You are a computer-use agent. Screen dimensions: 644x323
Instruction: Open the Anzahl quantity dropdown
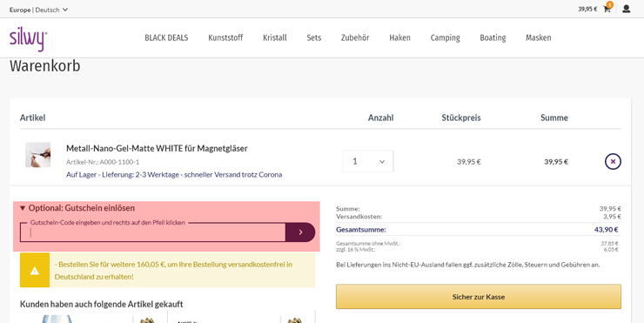point(367,162)
